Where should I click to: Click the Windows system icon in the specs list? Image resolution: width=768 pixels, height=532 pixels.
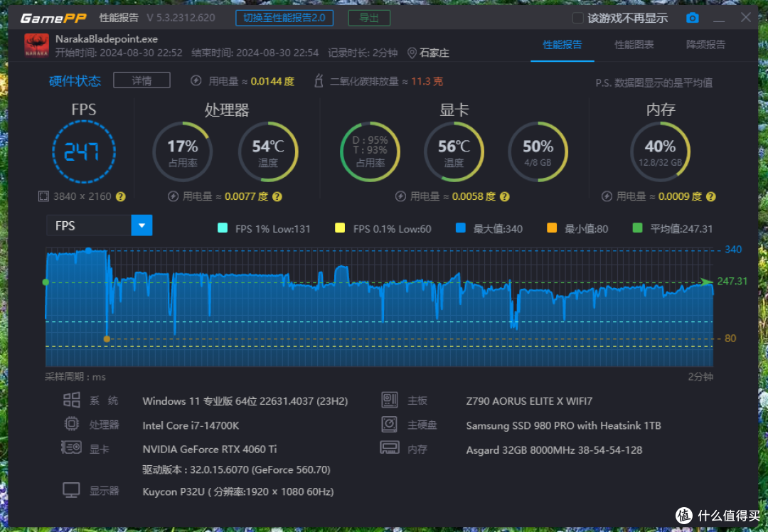[x=72, y=400]
